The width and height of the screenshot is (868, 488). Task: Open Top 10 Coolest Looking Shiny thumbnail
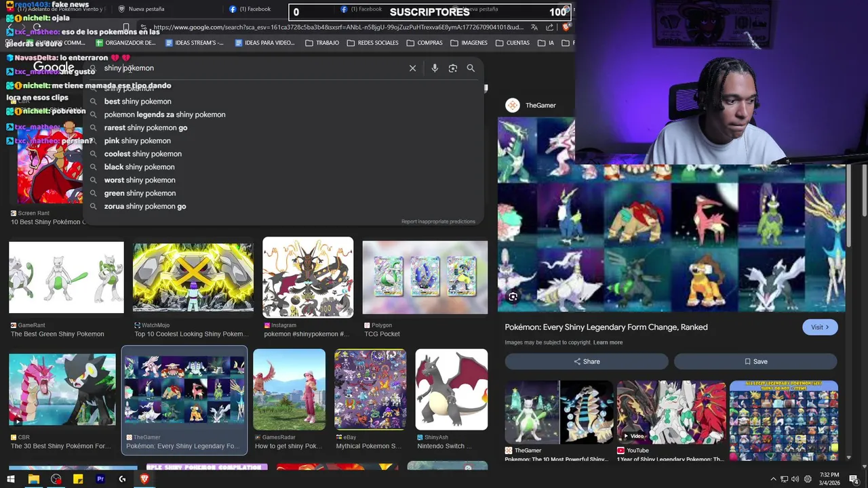click(193, 277)
